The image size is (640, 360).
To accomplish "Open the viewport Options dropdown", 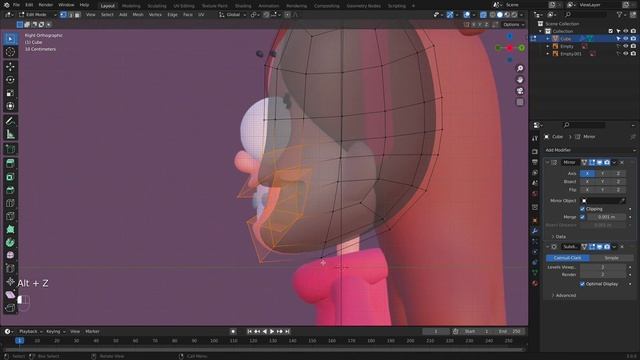I will [513, 24].
